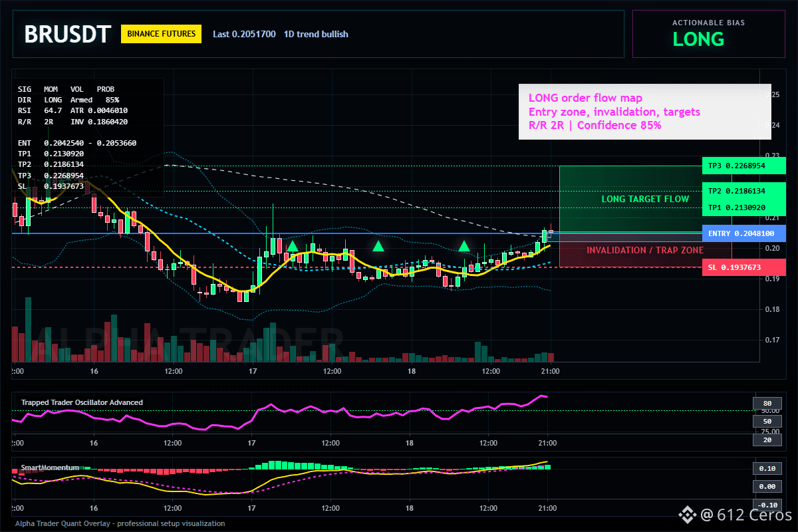Click the Alpha Trader Quant Overlay footer text
Screen dimensions: 798x532
119,523
